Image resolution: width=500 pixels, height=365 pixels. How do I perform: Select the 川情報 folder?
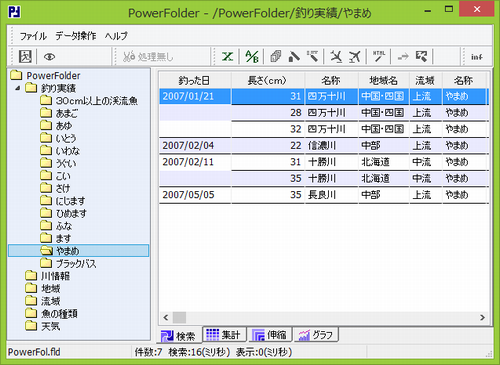point(48,276)
